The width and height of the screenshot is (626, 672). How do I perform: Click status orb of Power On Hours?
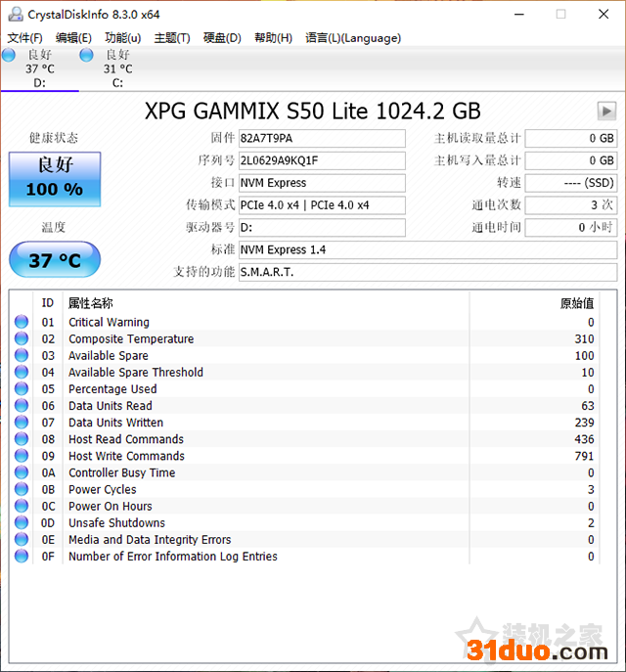22,506
